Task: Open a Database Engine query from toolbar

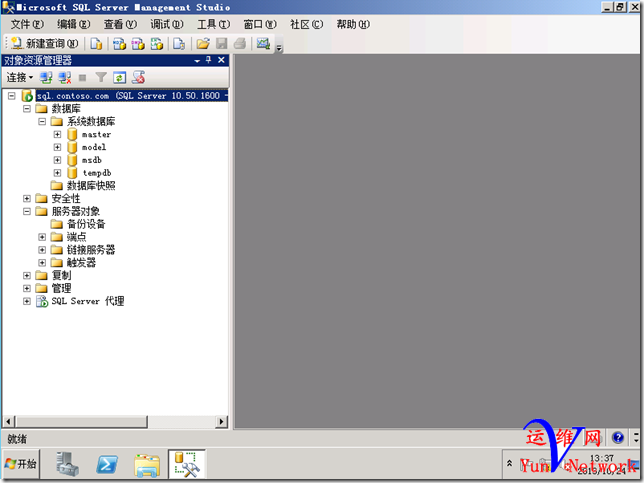Action: coord(96,43)
